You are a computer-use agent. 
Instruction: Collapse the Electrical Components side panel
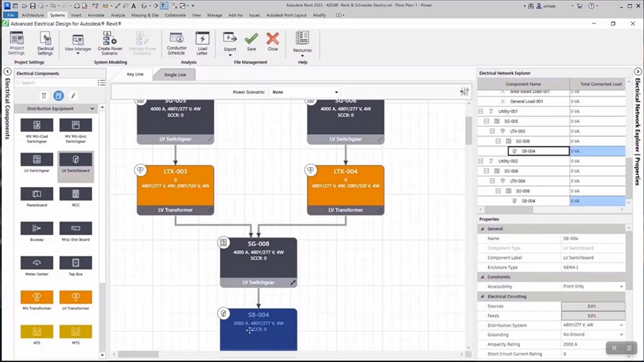(7, 72)
